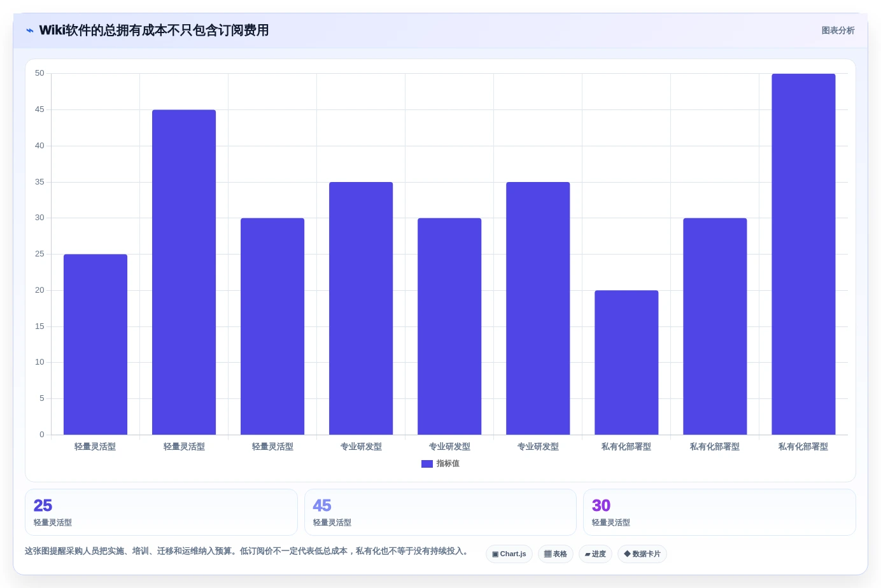Click the 轻量灵活型 bar with value 30
The image size is (881, 588).
(x=272, y=326)
